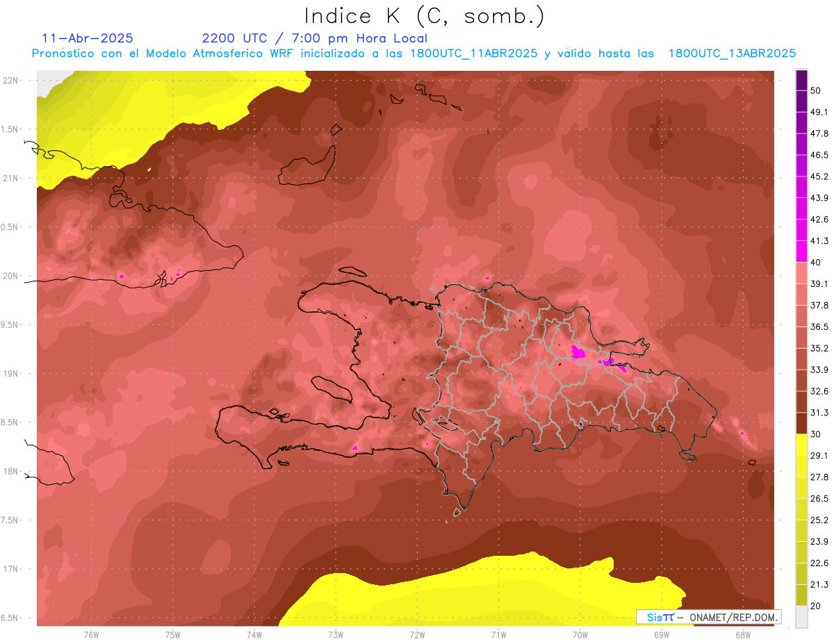Click the longitude label '76W'
Screen dimensions: 834x644
[x=91, y=635]
